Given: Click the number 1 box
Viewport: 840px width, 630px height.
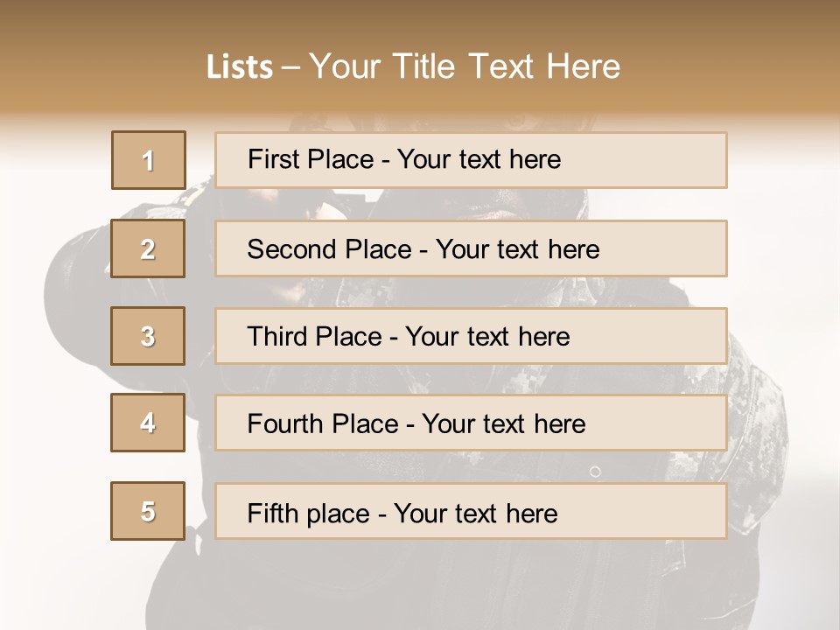Looking at the screenshot, I should pos(149,160).
